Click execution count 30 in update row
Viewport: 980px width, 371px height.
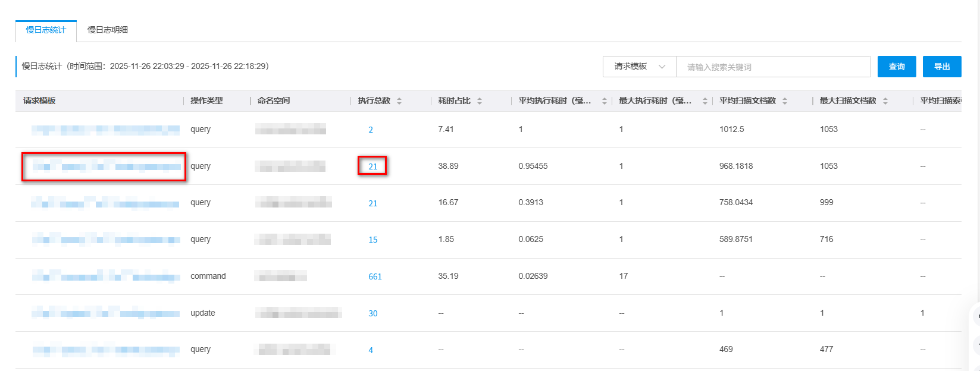click(373, 313)
